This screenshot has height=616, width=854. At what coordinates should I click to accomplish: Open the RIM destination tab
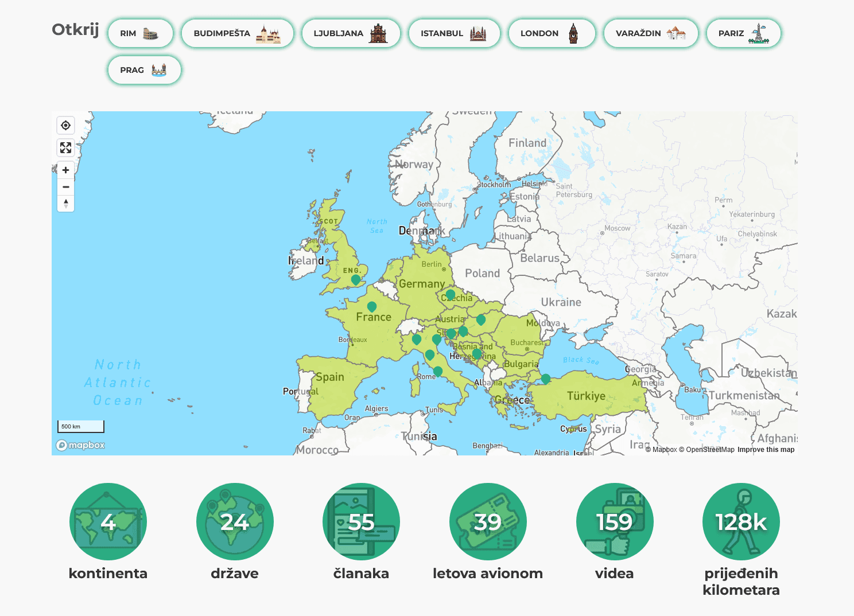tap(140, 33)
